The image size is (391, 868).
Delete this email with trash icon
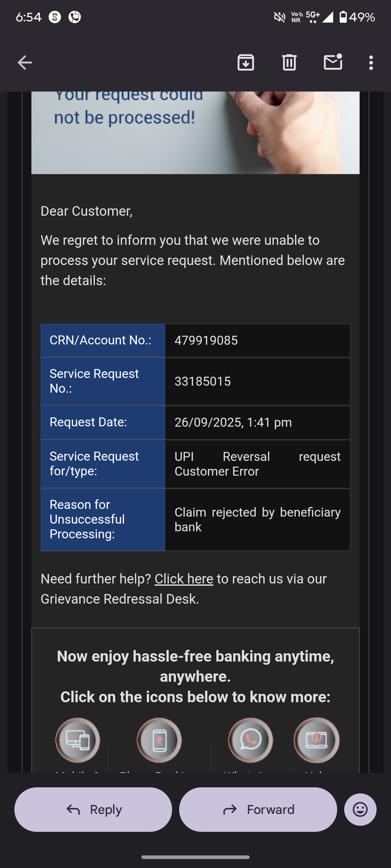[289, 63]
